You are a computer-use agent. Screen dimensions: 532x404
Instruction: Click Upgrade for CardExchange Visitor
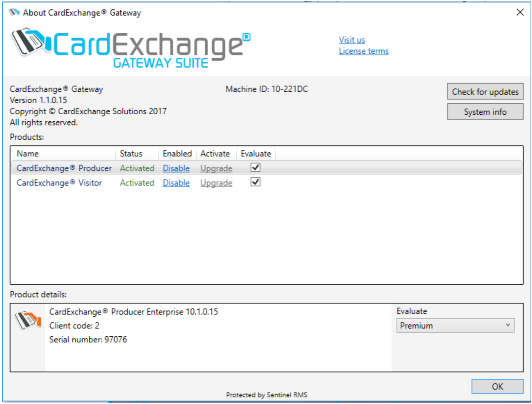coord(216,183)
